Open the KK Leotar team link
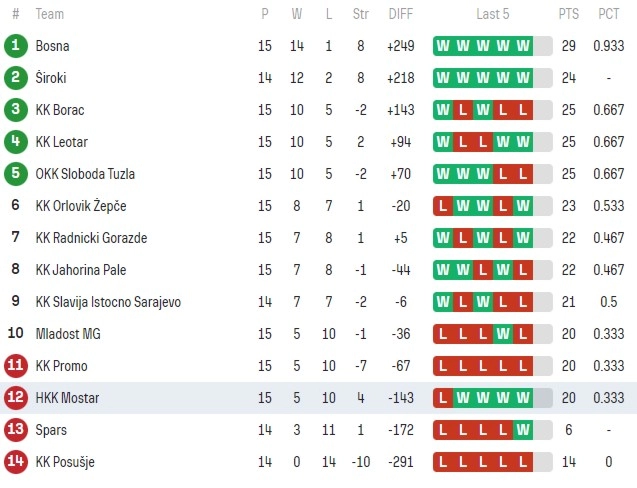The height and width of the screenshot is (488, 637). 62,142
